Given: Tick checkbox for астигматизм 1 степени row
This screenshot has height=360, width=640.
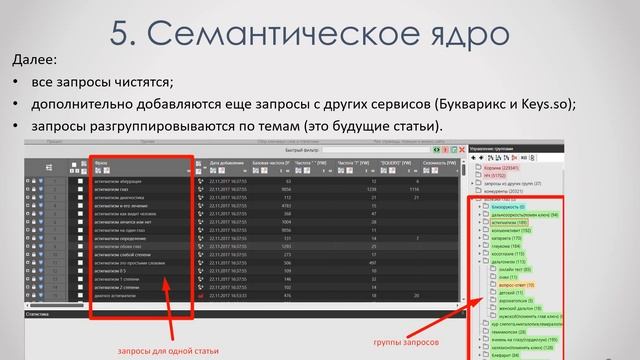Looking at the screenshot, I should pos(80,279).
